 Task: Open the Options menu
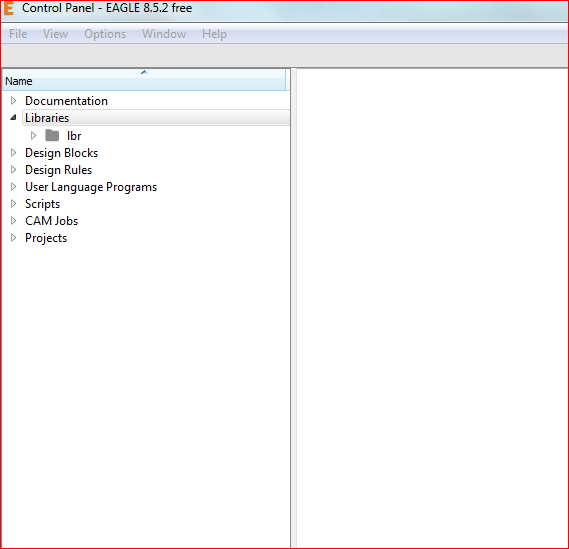[x=105, y=34]
